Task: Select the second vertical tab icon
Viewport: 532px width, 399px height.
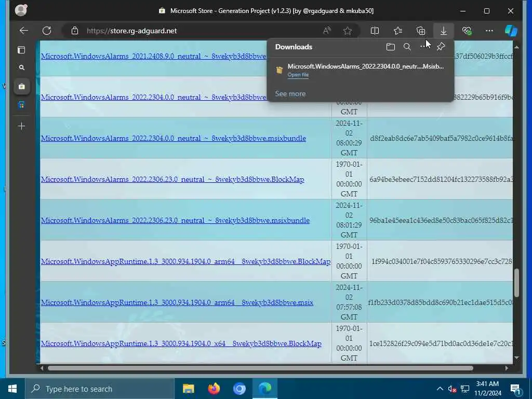Action: 22,105
